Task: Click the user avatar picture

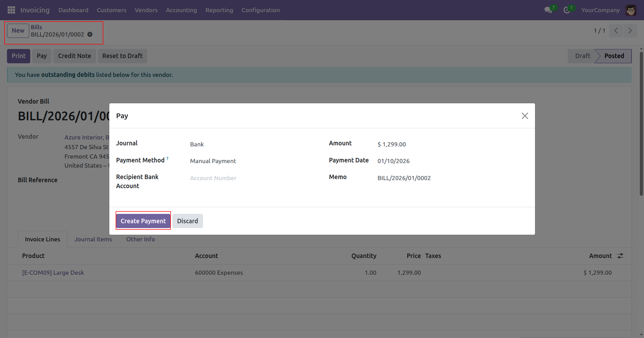Action: tap(630, 10)
